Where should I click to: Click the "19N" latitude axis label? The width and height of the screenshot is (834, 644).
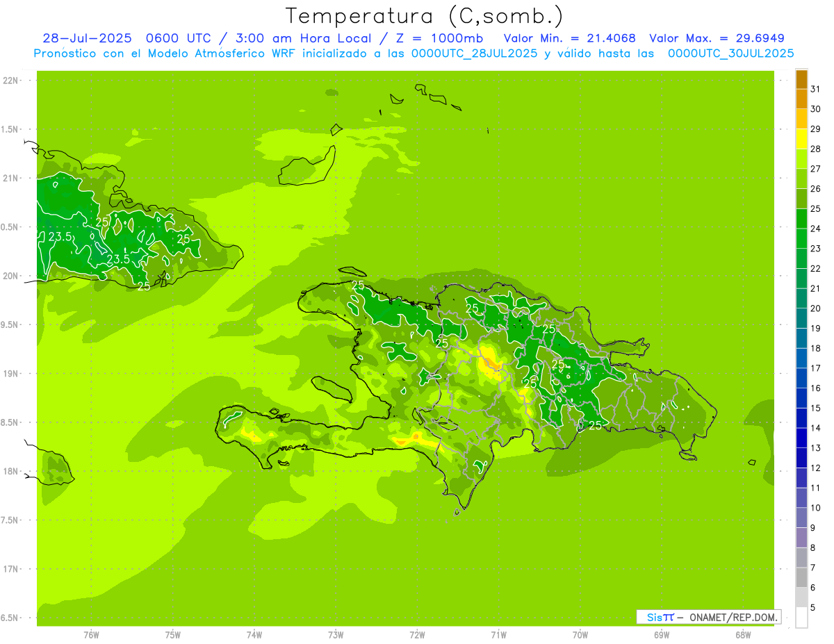[x=10, y=374]
